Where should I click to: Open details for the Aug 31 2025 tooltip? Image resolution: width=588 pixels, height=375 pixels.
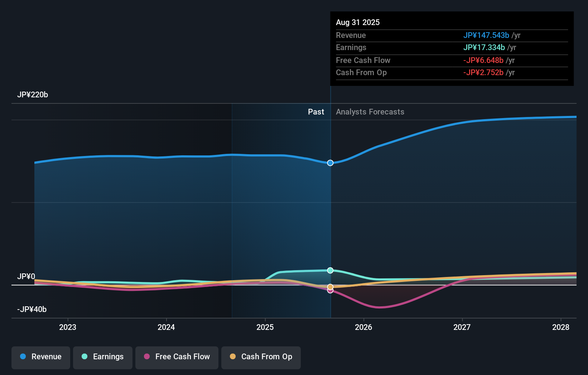click(x=358, y=22)
